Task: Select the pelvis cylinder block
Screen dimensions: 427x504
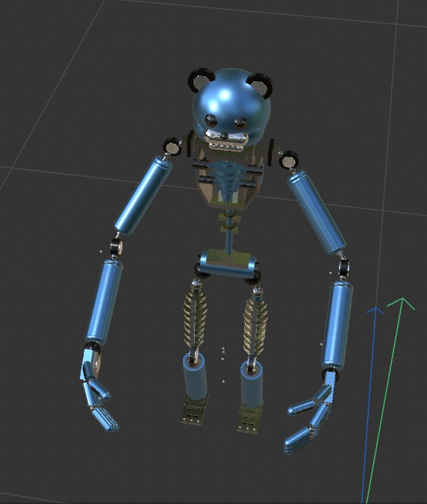Action: click(227, 264)
